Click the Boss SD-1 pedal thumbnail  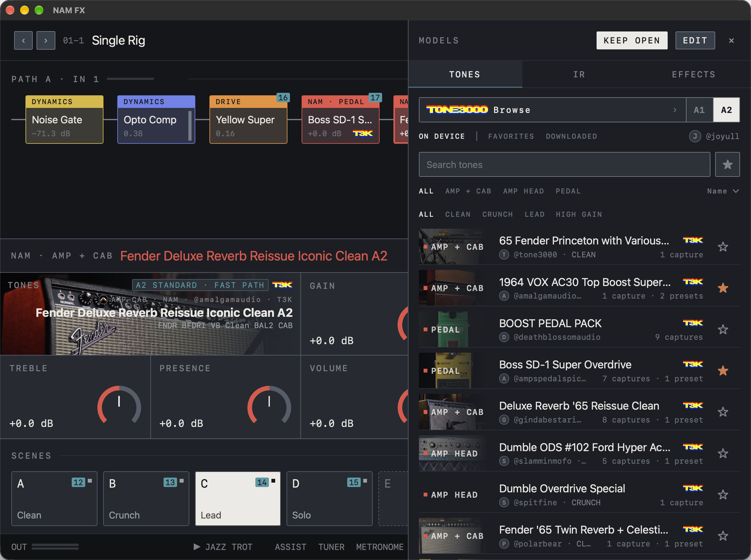[453, 371]
